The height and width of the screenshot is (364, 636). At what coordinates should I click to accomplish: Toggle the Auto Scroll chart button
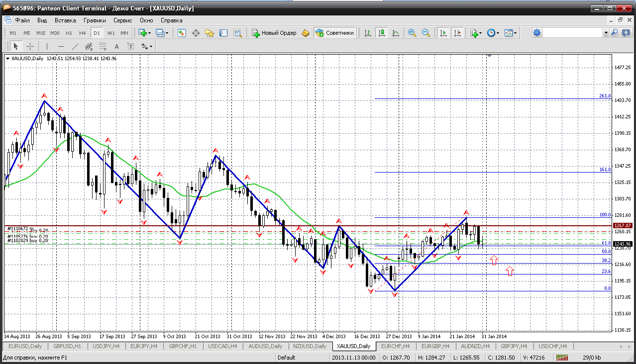tap(442, 33)
